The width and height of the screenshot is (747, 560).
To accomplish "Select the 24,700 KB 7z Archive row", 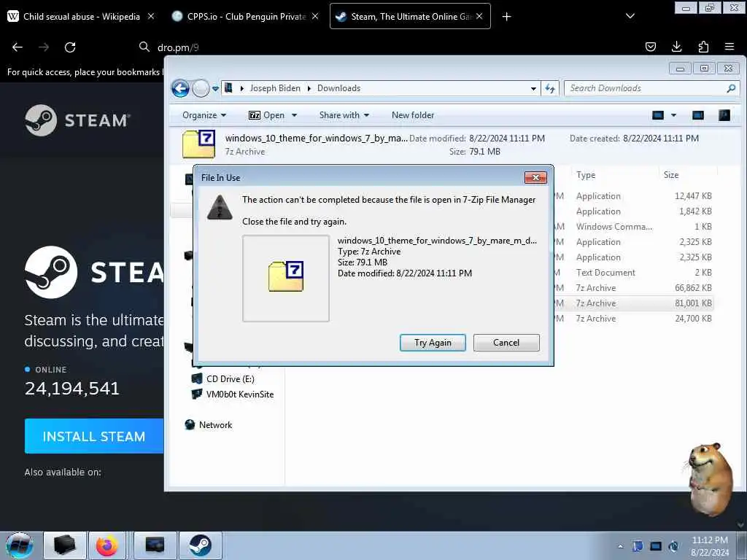I will pos(634,319).
